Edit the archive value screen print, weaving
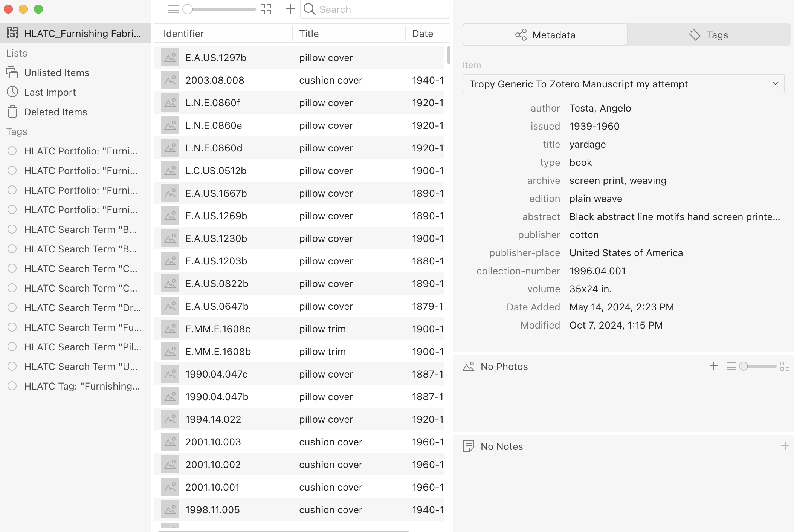 [x=618, y=180]
